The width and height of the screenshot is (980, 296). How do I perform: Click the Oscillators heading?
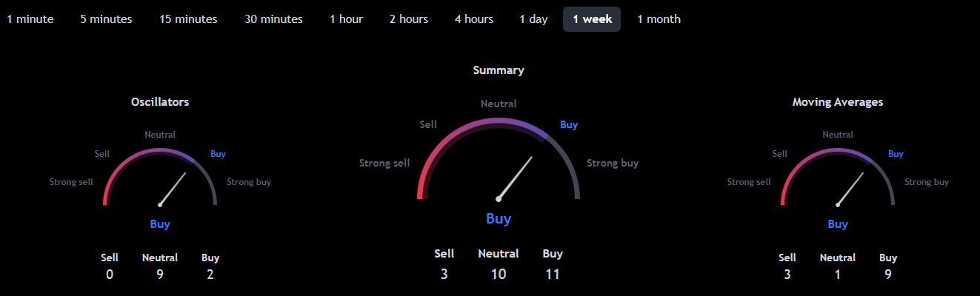(x=160, y=102)
